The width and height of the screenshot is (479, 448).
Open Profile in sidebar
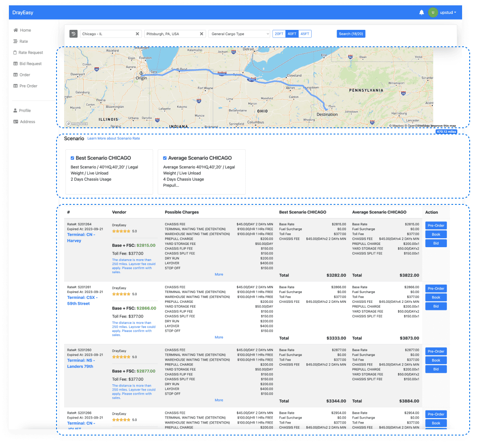25,110
